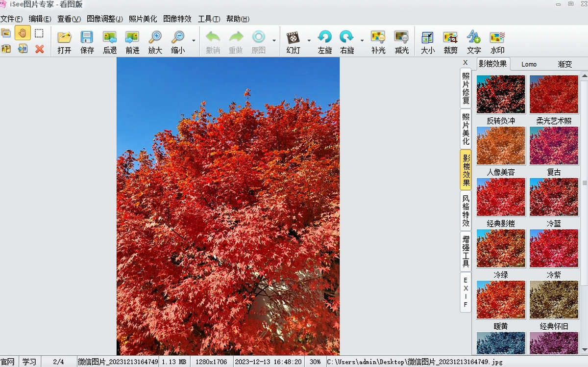Viewport: 588px width, 367px height.
Task: Zoom in with 放大
Action: [155, 43]
